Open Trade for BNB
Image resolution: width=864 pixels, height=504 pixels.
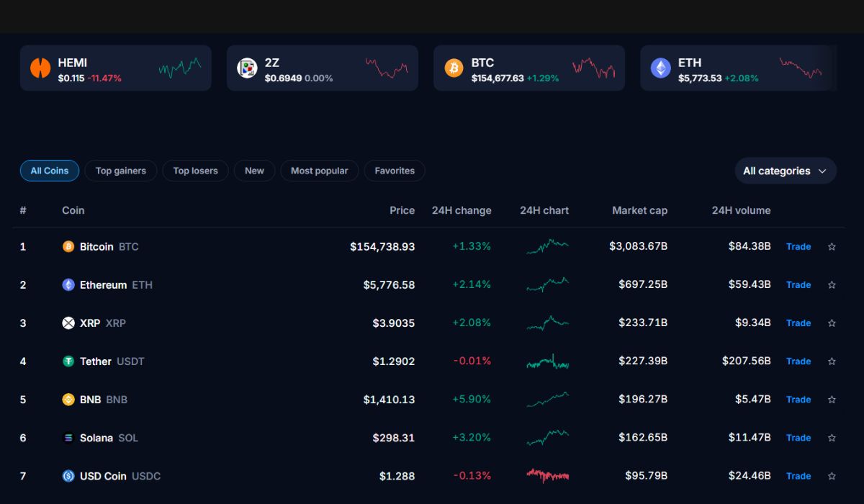798,399
